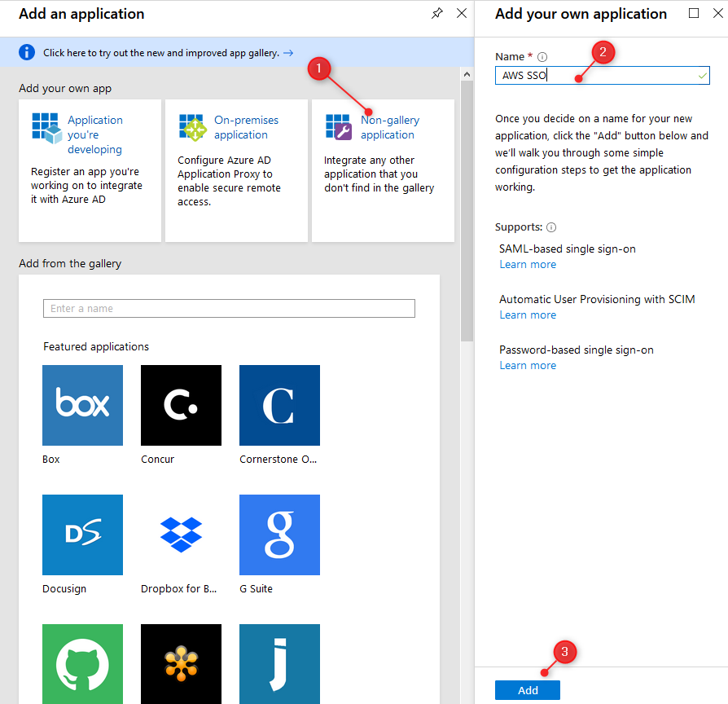This screenshot has height=704, width=728.
Task: Pin the Add an application blade
Action: pos(437,14)
